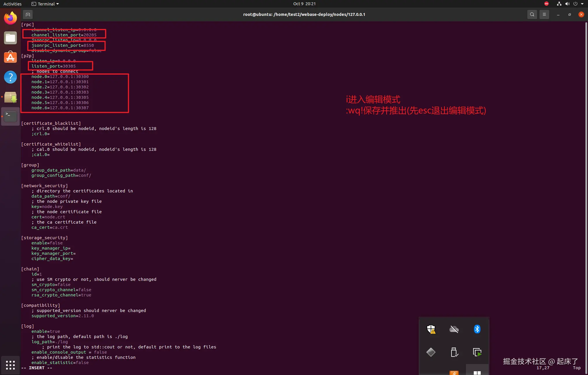Place cursor on jsonrpc_listen_port=8550 line

tap(62, 45)
